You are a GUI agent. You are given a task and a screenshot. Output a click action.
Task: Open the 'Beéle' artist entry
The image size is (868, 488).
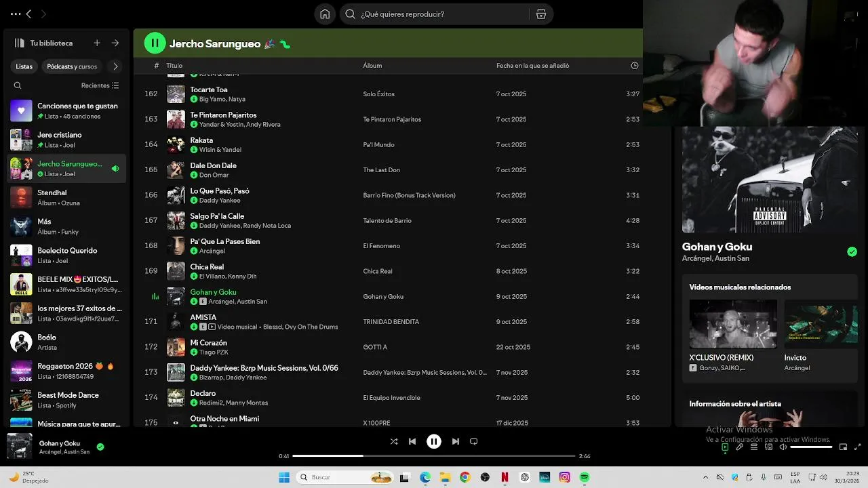(66, 342)
